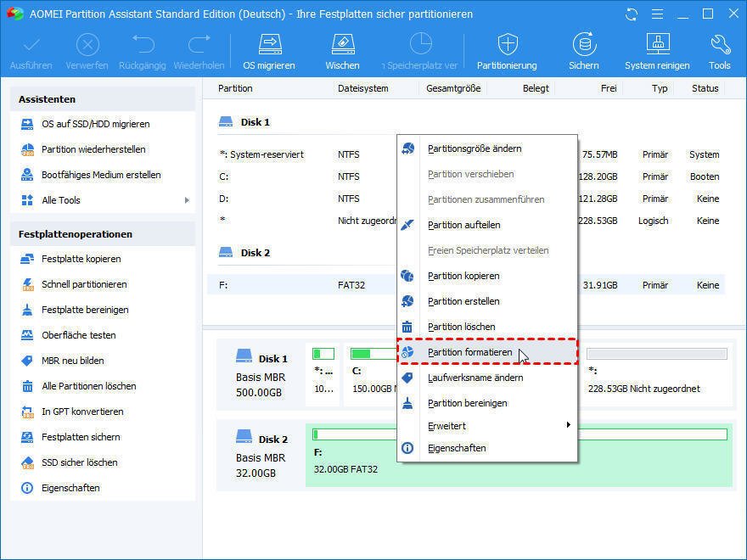Click the Disk 2 header in partition list
The height and width of the screenshot is (560, 747).
pyautogui.click(x=244, y=253)
